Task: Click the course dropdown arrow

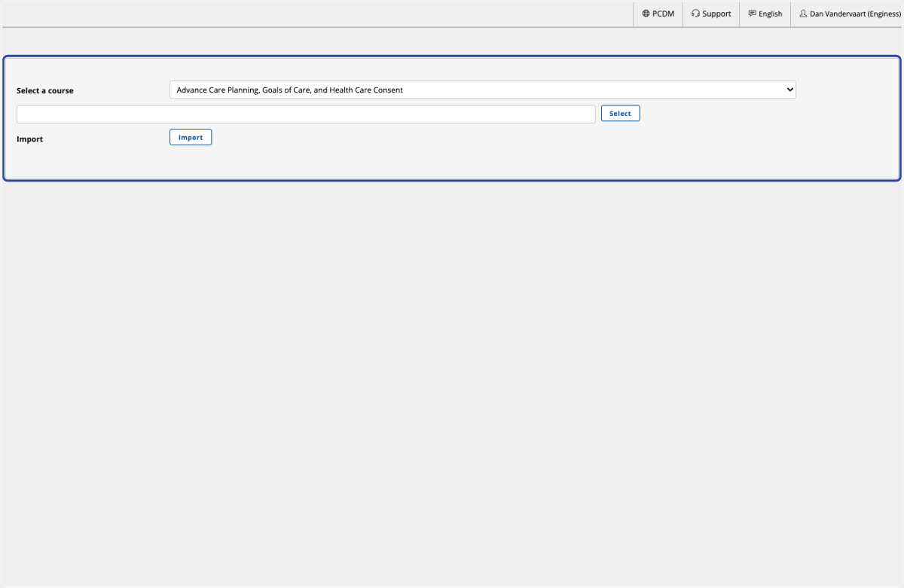Action: point(789,90)
